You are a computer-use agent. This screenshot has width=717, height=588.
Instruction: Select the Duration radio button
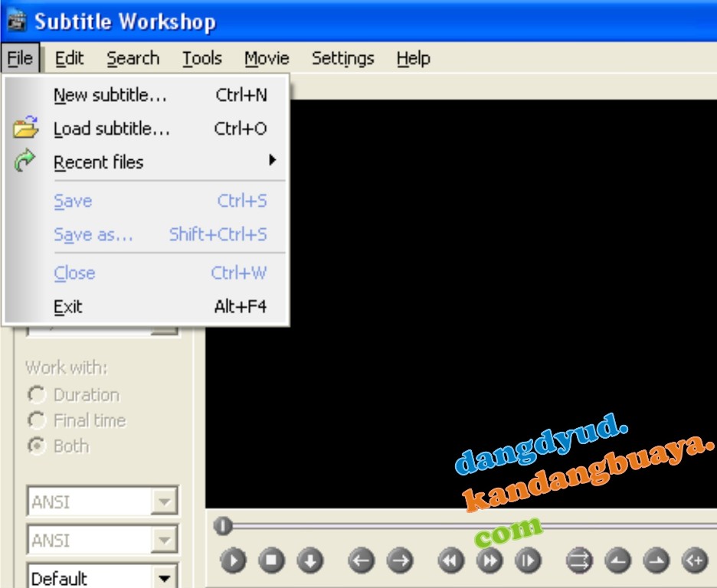[37, 395]
